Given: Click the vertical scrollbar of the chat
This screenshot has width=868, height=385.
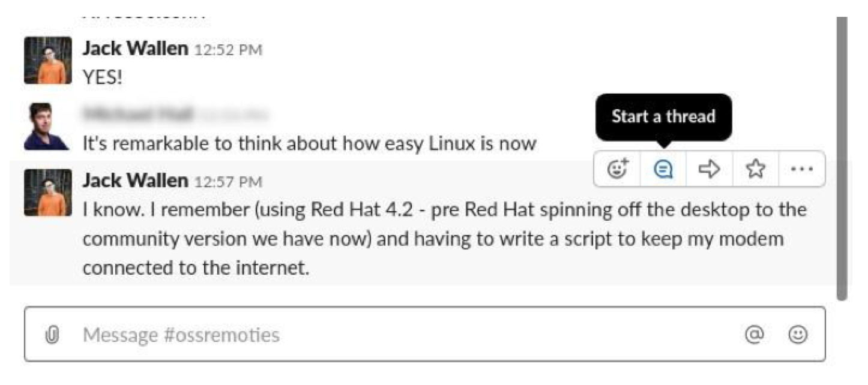Looking at the screenshot, I should click(x=842, y=156).
